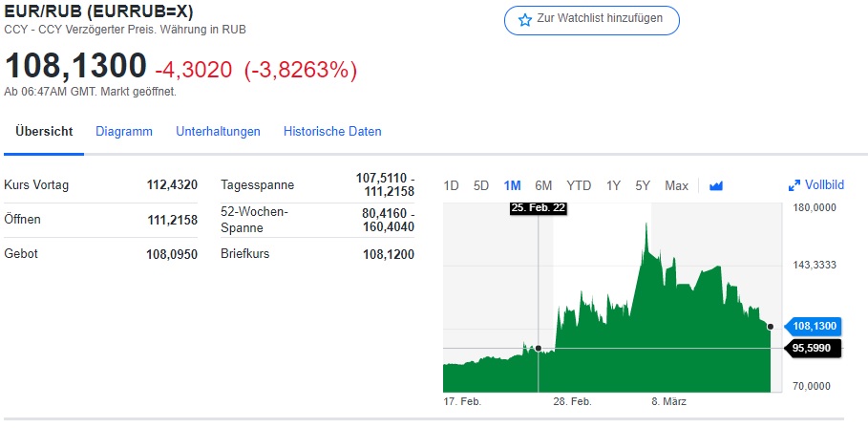Open the Historische Daten tab
The width and height of the screenshot is (868, 428).
pyautogui.click(x=332, y=132)
